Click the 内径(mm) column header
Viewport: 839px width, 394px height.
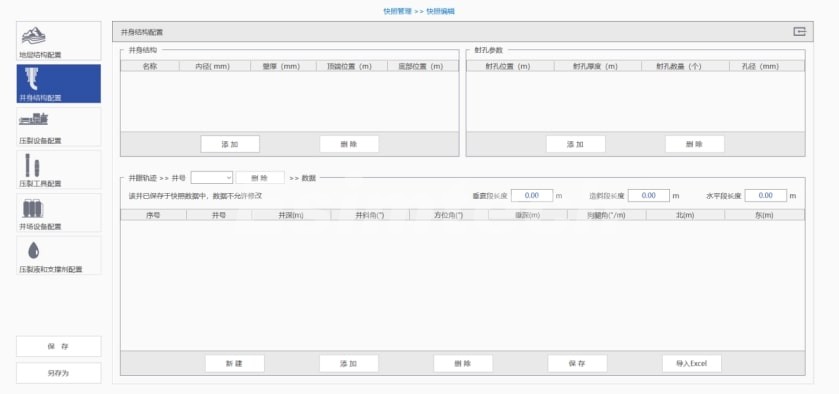coord(215,66)
